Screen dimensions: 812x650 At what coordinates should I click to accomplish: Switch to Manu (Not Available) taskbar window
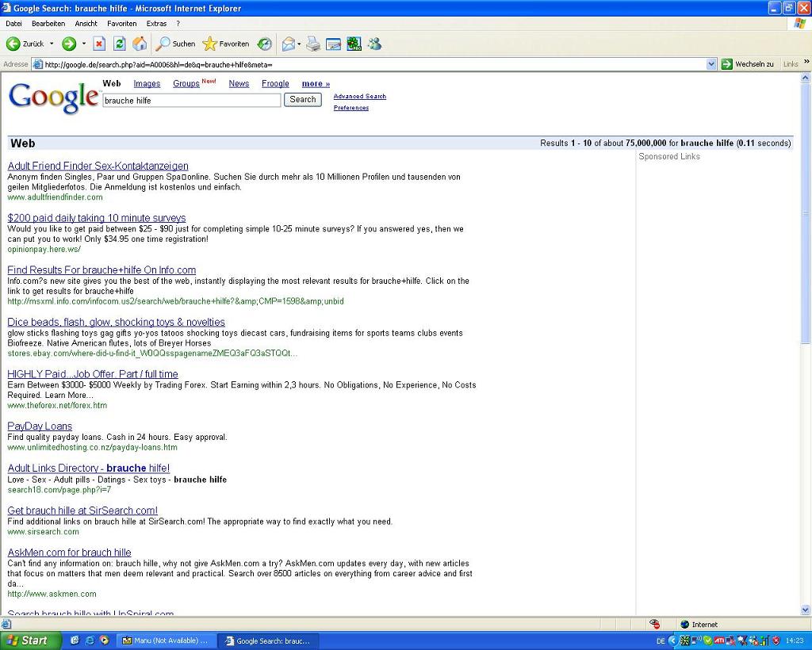point(165,640)
